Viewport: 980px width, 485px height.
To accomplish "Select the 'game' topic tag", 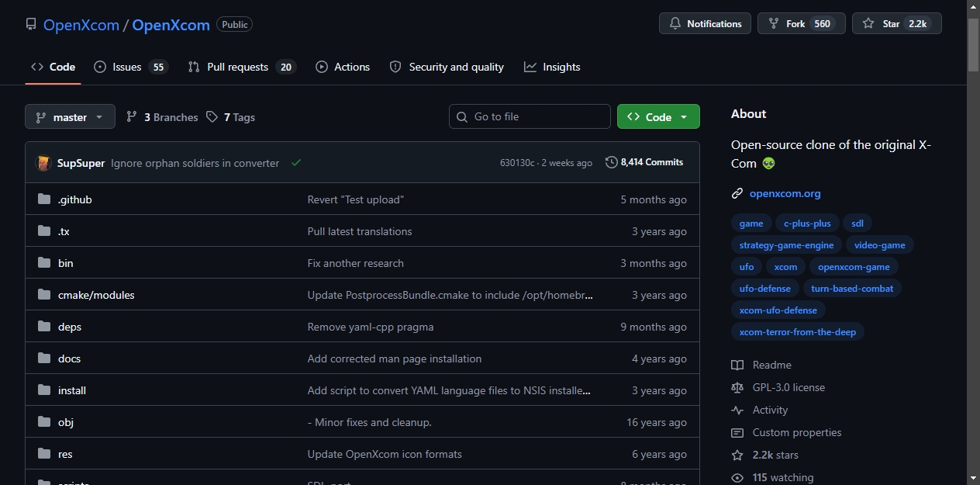I will [x=751, y=223].
